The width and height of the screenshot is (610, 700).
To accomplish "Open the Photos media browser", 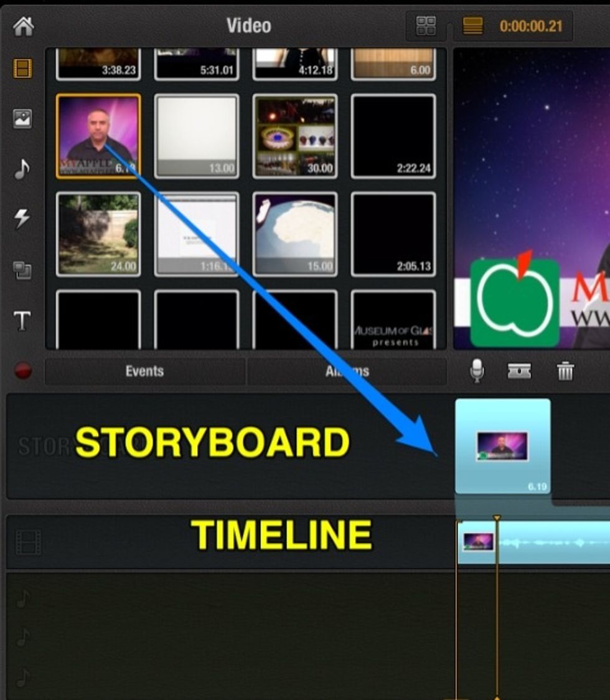I will click(x=23, y=120).
